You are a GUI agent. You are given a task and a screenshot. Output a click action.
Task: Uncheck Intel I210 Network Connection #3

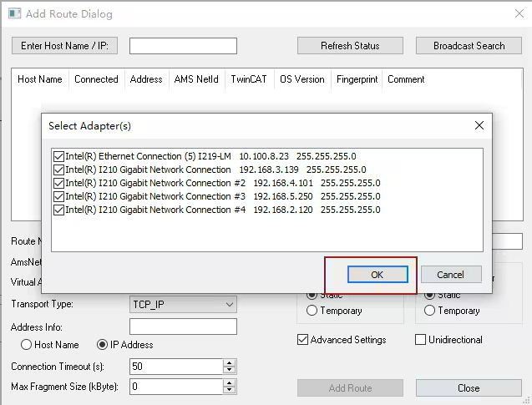click(58, 196)
